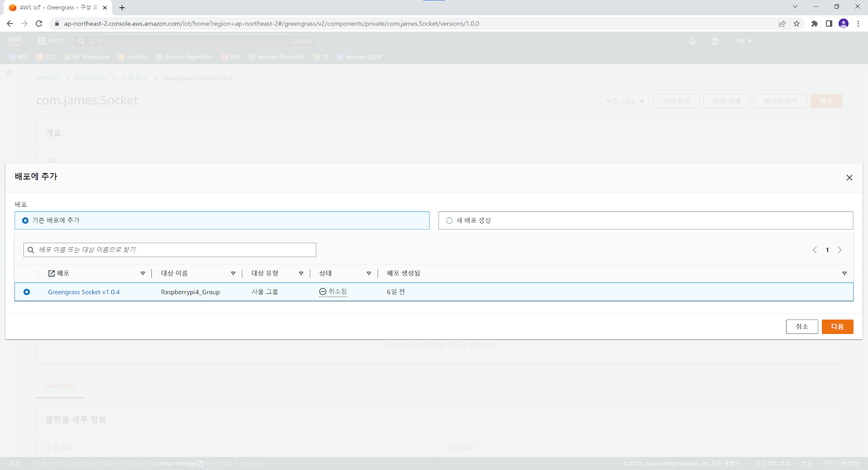Sort by 대상 유형 column arrow
Image resolution: width=868 pixels, height=470 pixels.
(x=301, y=273)
